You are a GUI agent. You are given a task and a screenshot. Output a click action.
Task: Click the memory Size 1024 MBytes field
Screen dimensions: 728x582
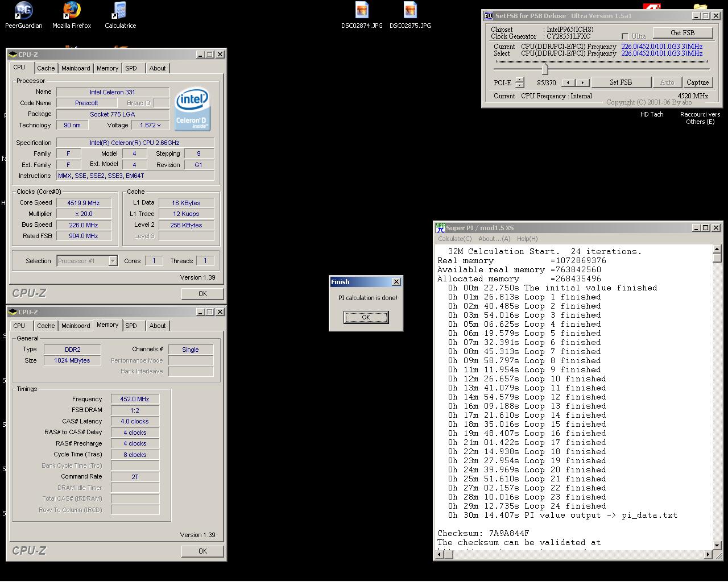pyautogui.click(x=72, y=360)
